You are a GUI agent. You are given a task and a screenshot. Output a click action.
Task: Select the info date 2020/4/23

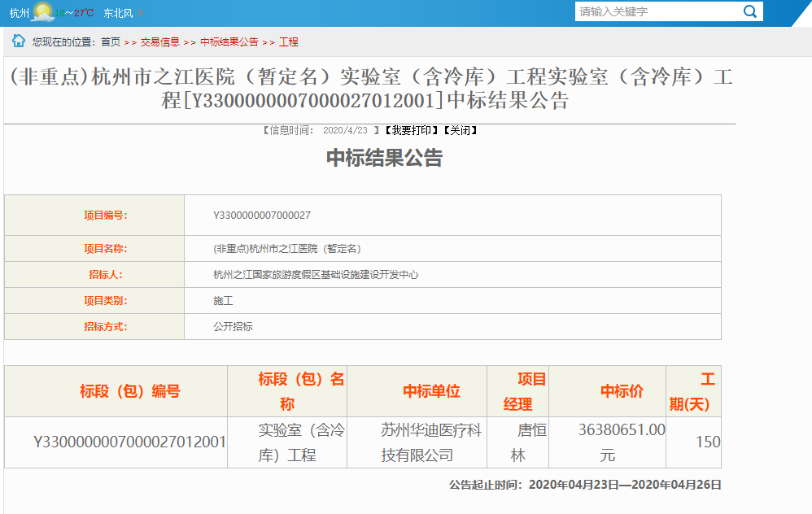point(345,130)
